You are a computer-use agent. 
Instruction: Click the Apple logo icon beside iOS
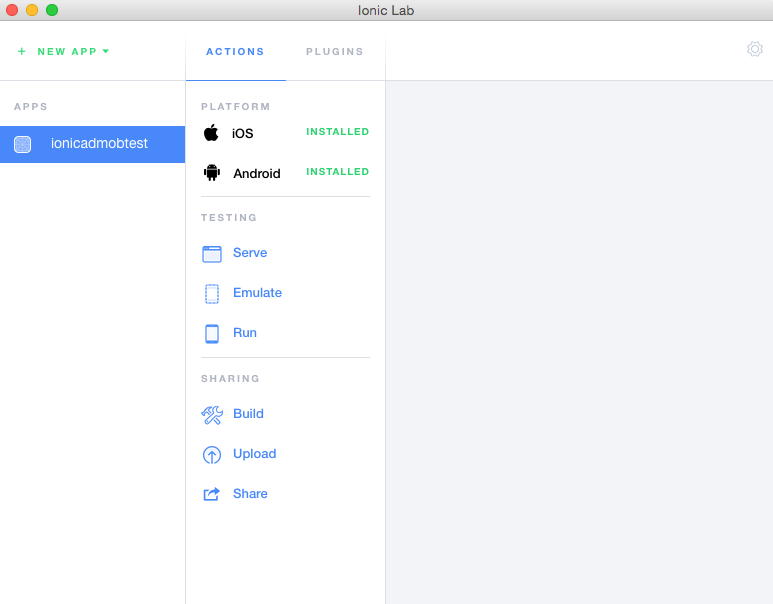click(211, 133)
